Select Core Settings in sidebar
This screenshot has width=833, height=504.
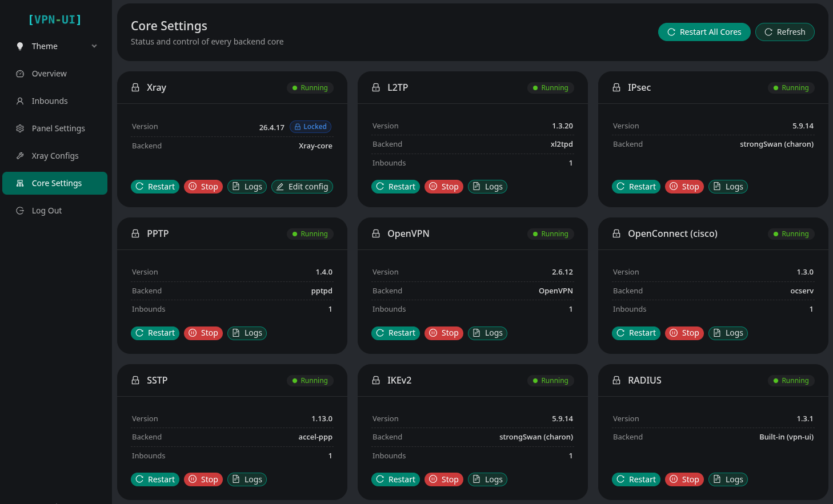coord(55,183)
